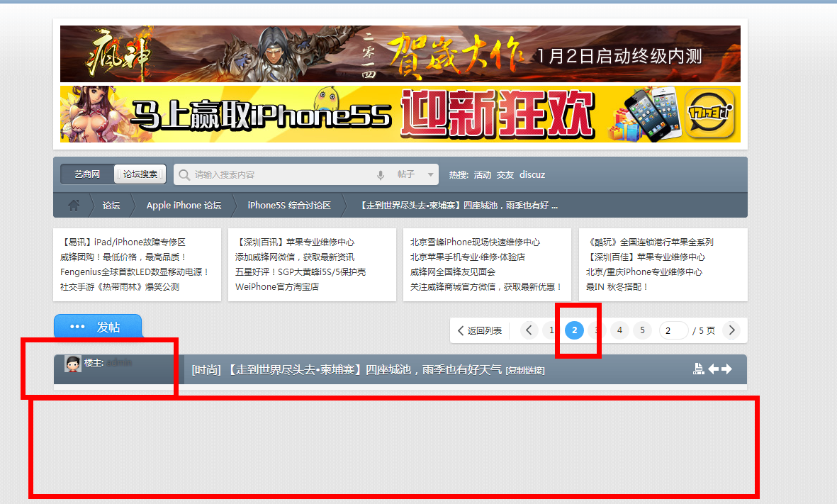Open iPhone5S 综合讨论区 breadcrumb
The height and width of the screenshot is (504, 837).
pos(289,205)
